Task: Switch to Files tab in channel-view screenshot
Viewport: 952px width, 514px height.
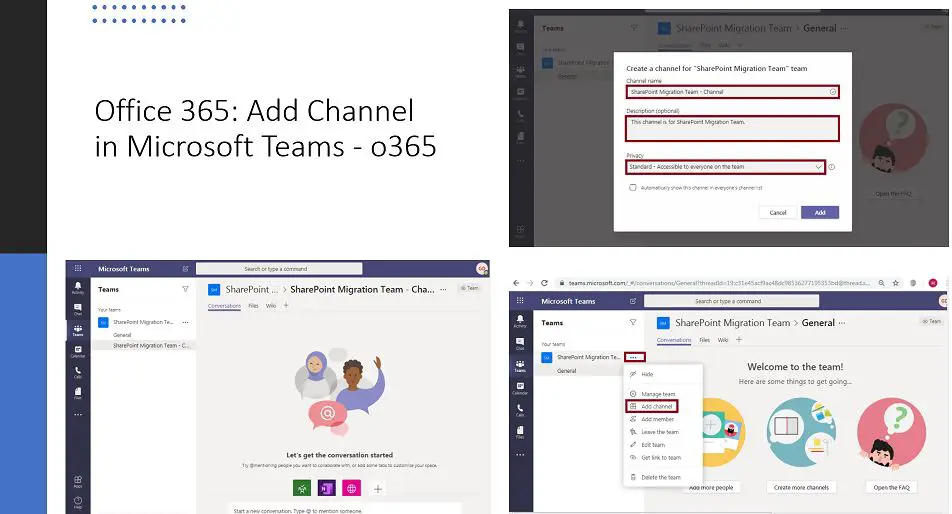Action: pyautogui.click(x=253, y=306)
